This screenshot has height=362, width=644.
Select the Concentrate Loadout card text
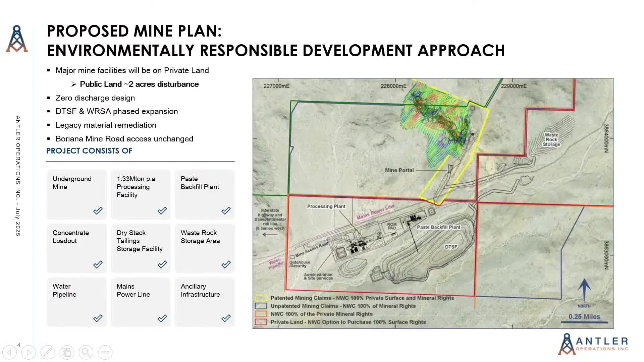(x=70, y=237)
